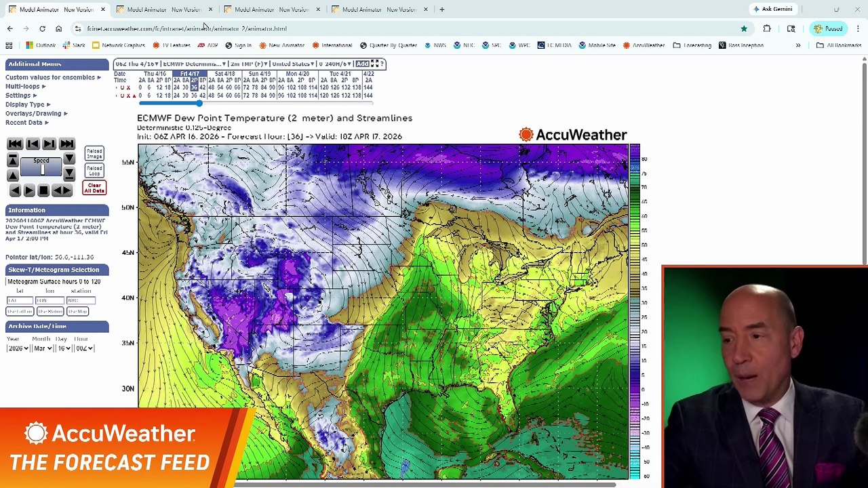868x488 pixels.
Task: Select forecast hour 36 in first row
Action: [193, 87]
